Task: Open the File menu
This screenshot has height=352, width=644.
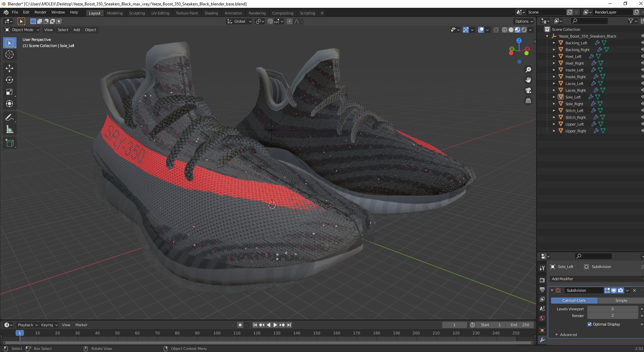Action: [x=15, y=12]
